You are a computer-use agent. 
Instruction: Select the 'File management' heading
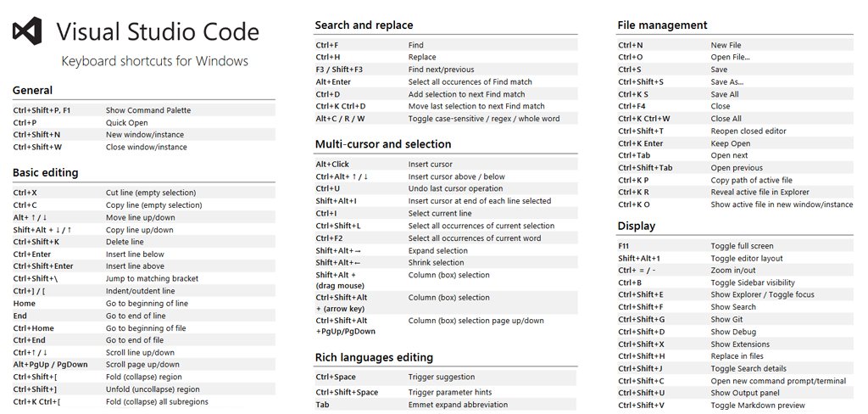[662, 25]
